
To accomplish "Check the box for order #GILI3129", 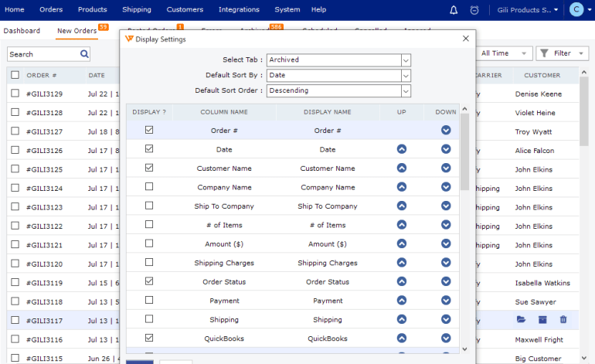I will click(15, 93).
